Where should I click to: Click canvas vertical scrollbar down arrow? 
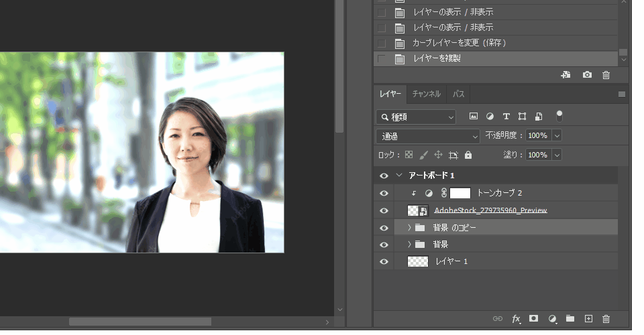[339, 310]
